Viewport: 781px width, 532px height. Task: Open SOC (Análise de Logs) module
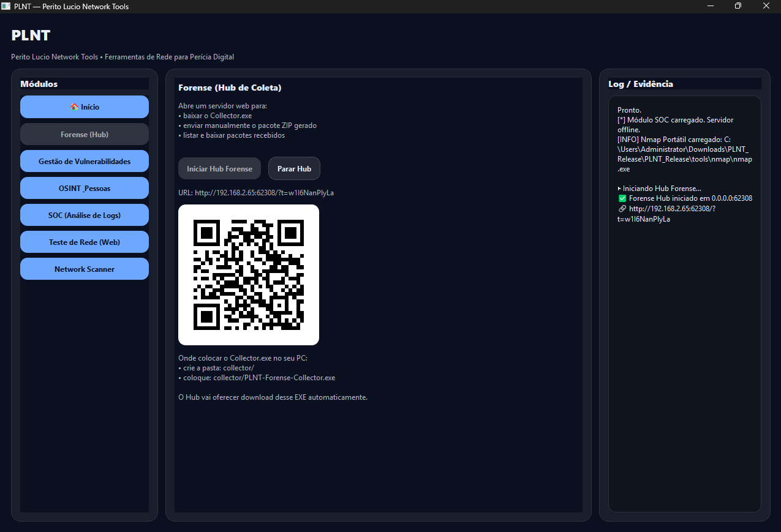pos(85,215)
